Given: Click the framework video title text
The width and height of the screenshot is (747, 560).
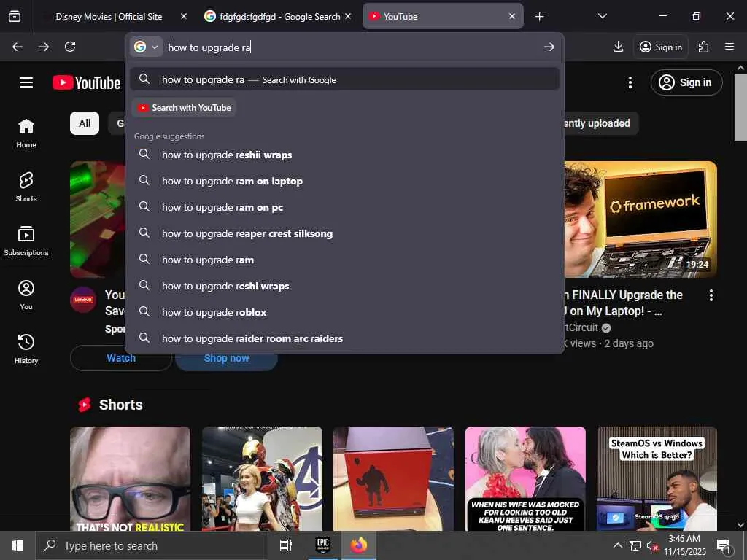Looking at the screenshot, I should click(x=624, y=303).
